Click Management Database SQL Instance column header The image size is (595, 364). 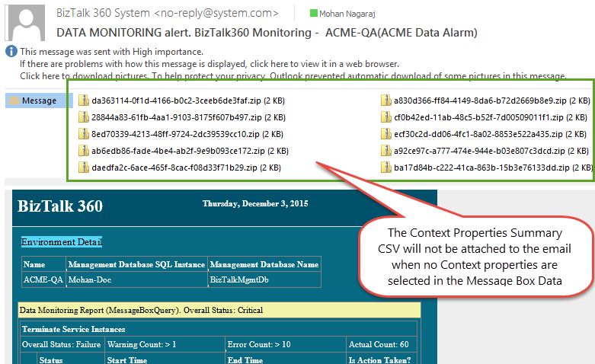[136, 264]
